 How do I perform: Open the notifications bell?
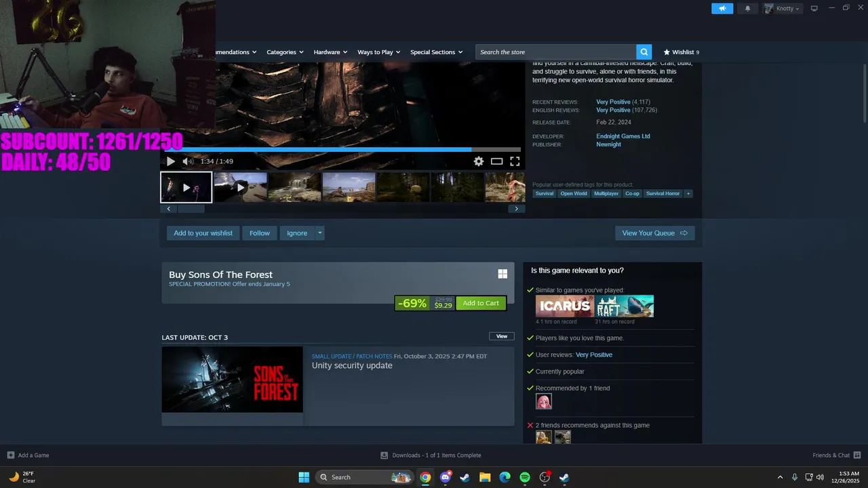click(748, 8)
